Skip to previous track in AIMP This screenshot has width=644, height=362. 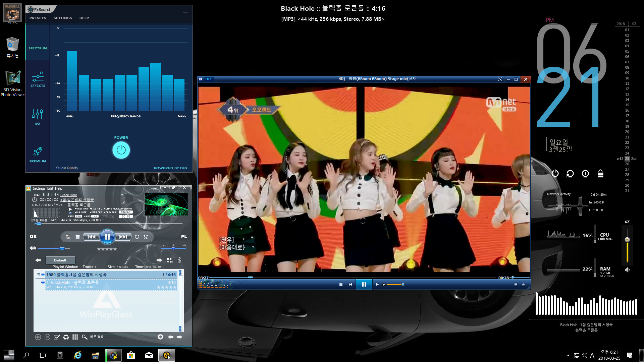91,237
